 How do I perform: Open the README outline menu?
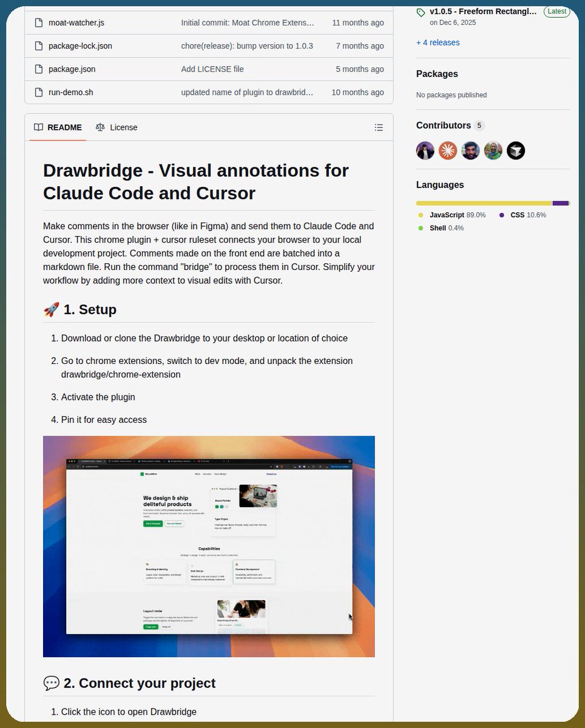click(379, 127)
